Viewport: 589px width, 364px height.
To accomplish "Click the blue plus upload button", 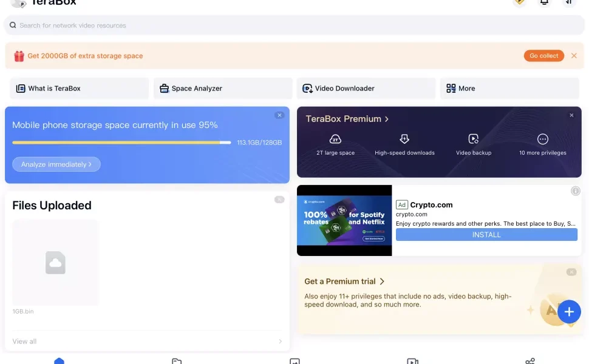I will [569, 312].
